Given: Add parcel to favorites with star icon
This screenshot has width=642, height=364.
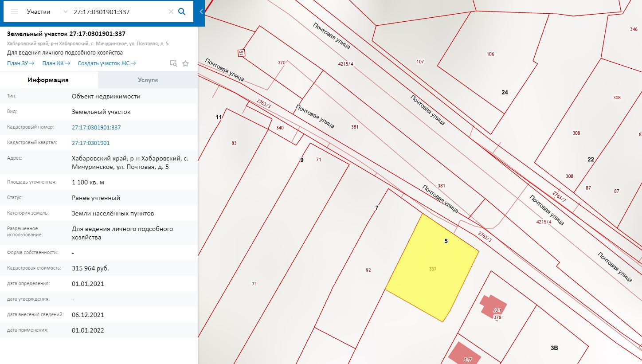Looking at the screenshot, I should click(x=185, y=63).
